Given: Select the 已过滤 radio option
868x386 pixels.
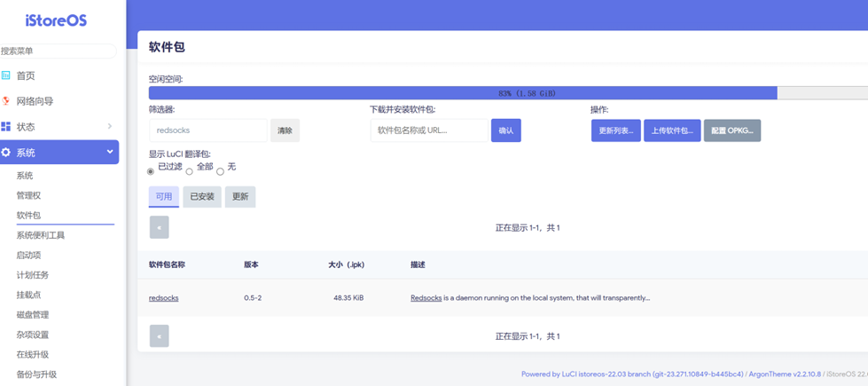Looking at the screenshot, I should pos(151,171).
